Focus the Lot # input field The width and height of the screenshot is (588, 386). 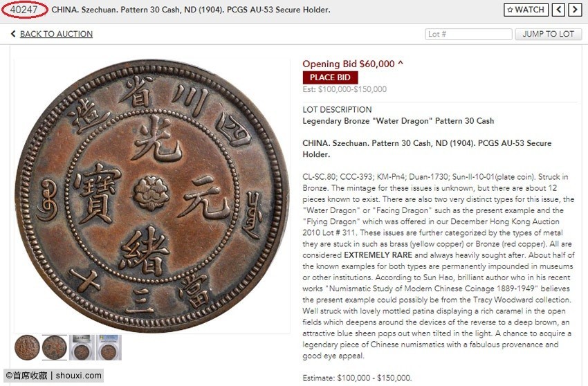pyautogui.click(x=468, y=34)
